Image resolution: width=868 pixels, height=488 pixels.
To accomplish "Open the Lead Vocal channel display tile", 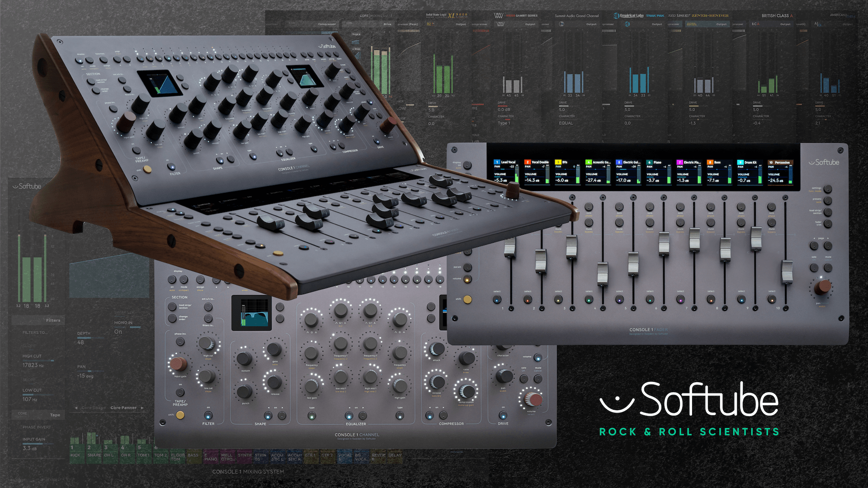I will click(506, 171).
